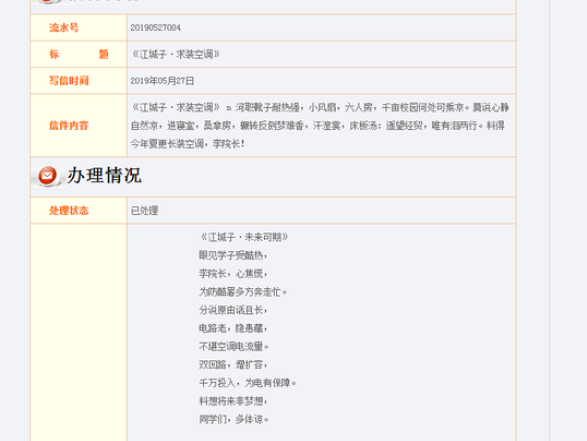Click the line 不堪空调电流量
This screenshot has height=441, width=587.
(x=234, y=346)
